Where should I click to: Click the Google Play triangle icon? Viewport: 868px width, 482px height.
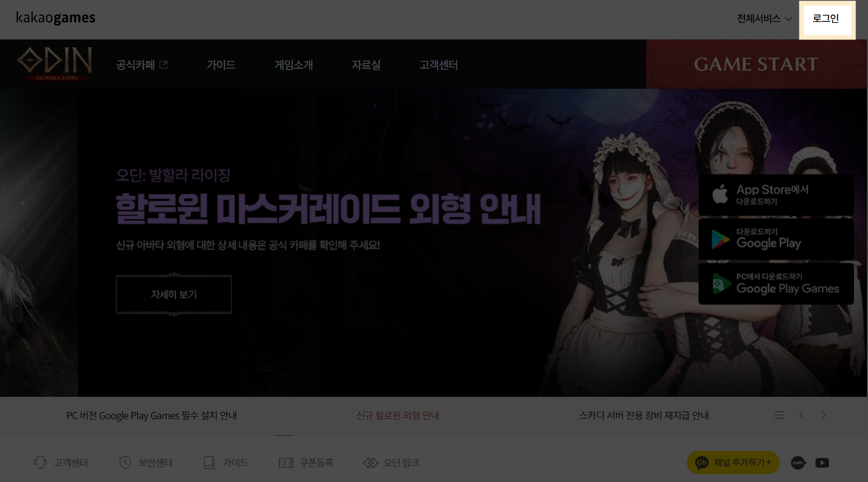pos(720,239)
